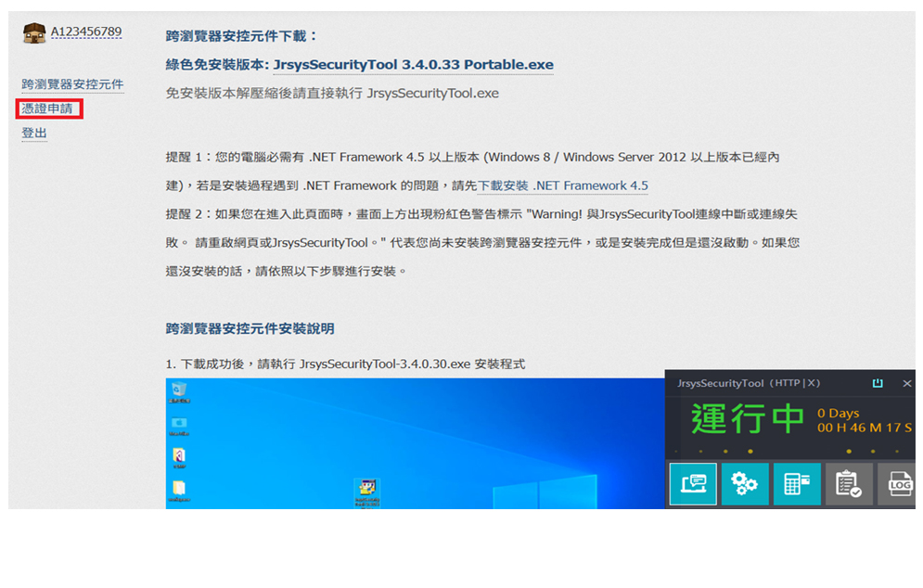Open the LOG file icon

click(x=899, y=483)
